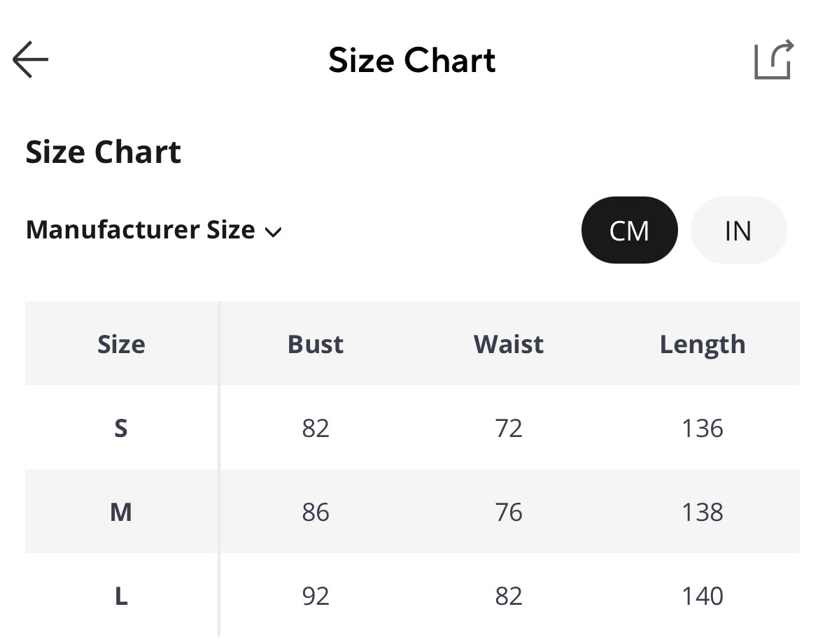This screenshot has height=644, width=825.
Task: Click the 136 length value for size S
Action: (703, 428)
